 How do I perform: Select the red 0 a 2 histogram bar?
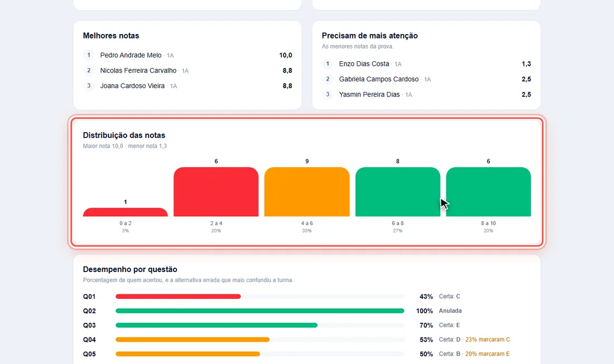125,212
